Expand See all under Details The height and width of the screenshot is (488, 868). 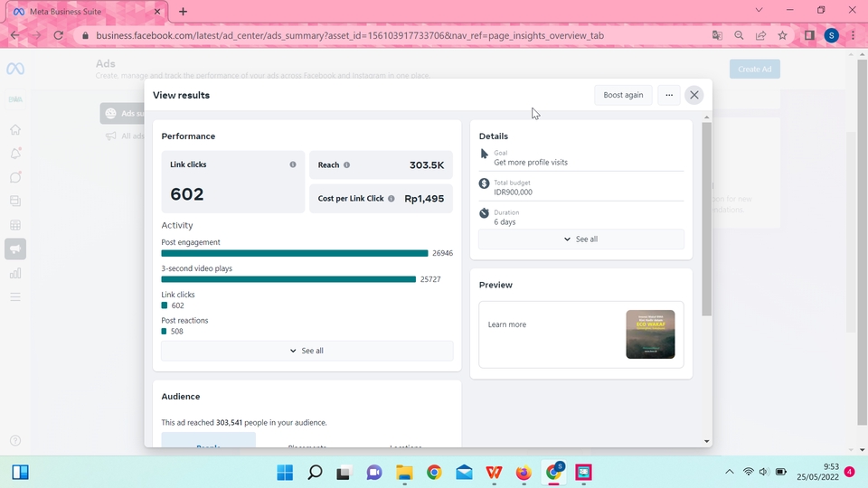point(581,239)
